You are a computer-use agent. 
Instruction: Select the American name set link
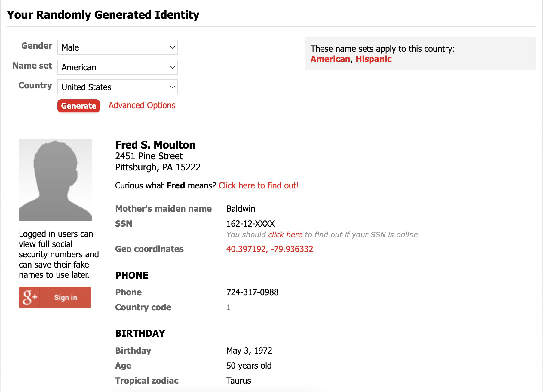330,59
